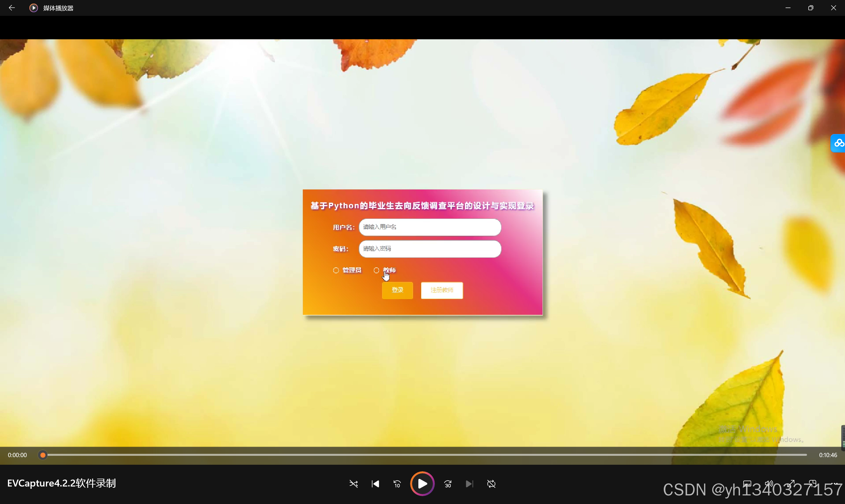Screen dimensions: 845x504
Task: Restore down the Media Player window
Action: (811, 8)
